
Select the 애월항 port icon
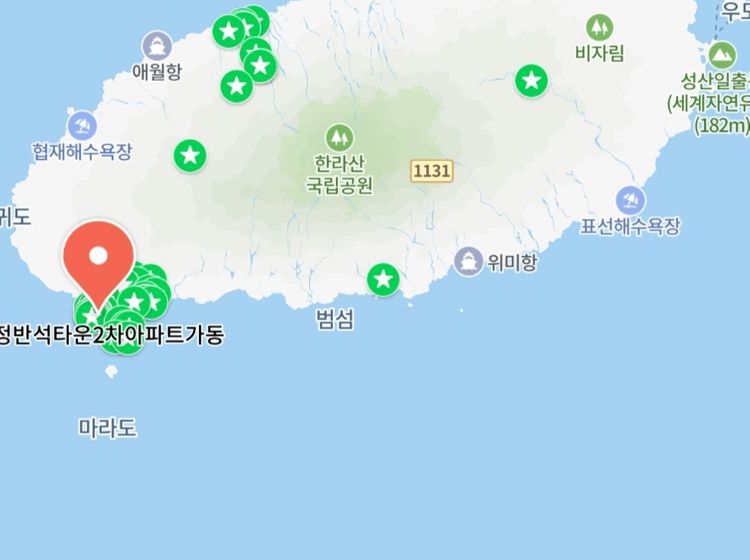(157, 46)
